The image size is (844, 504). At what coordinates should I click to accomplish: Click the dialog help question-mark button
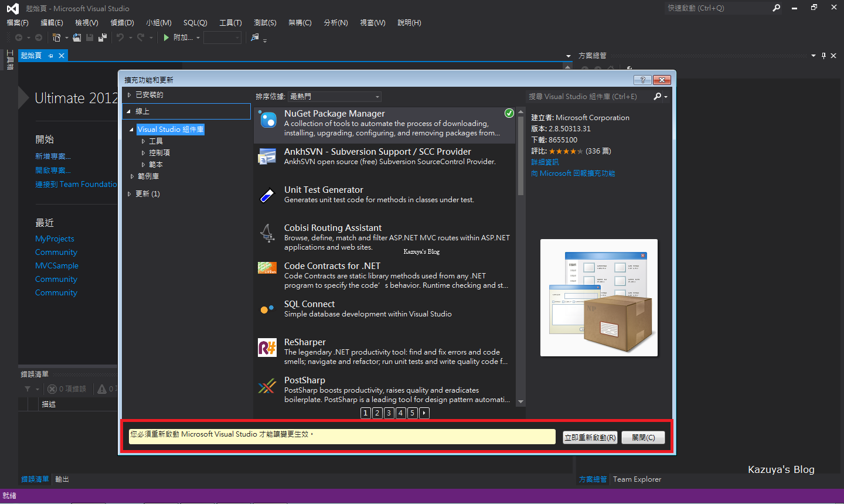point(642,80)
